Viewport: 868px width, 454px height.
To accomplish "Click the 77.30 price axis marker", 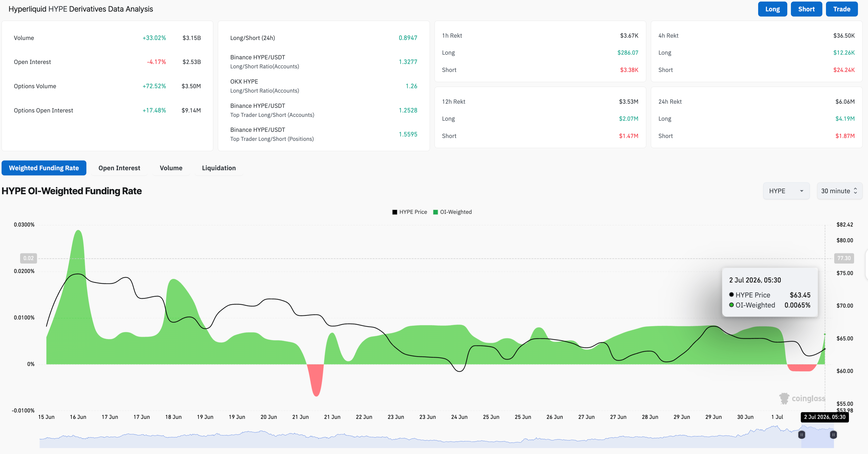I will coord(844,258).
